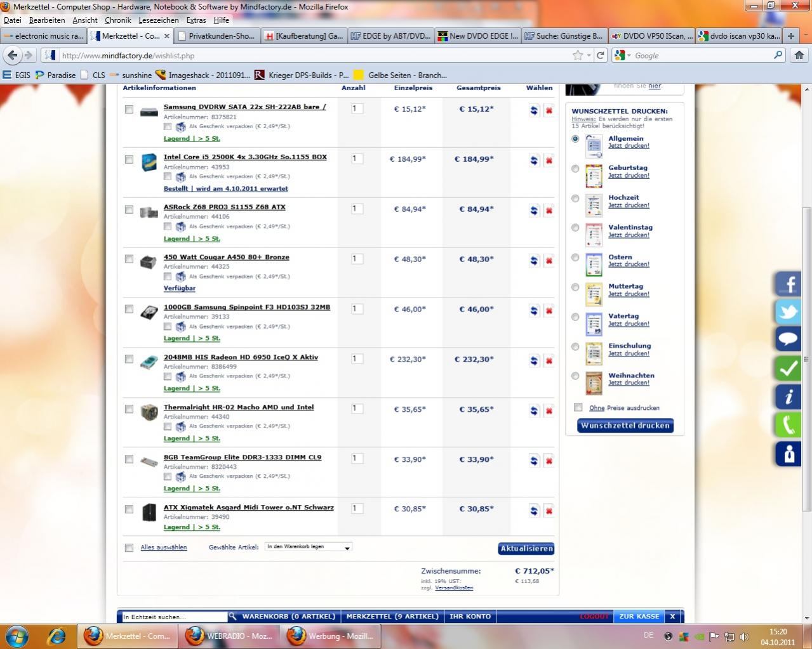Click the Firefox home icon
The image size is (812, 649).
tap(799, 55)
